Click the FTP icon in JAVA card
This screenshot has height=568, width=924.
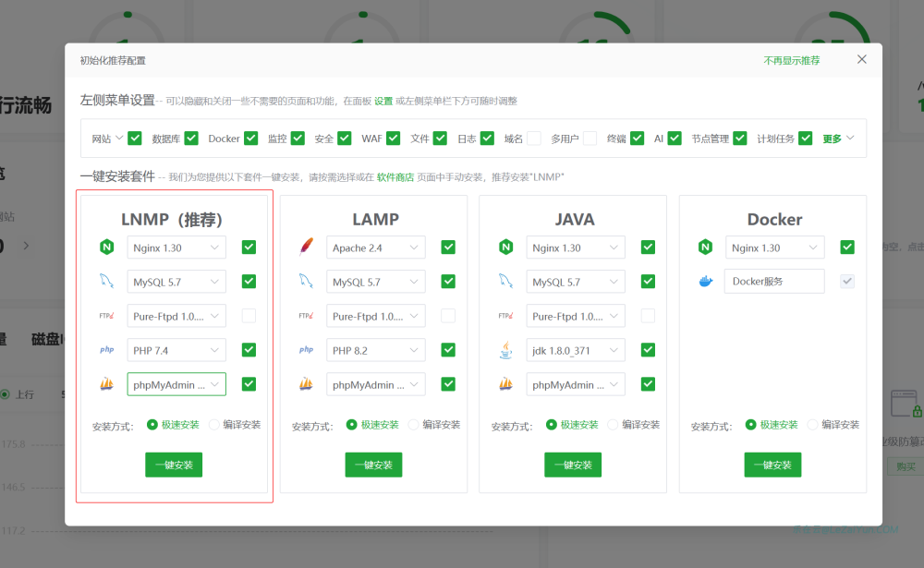(x=505, y=316)
